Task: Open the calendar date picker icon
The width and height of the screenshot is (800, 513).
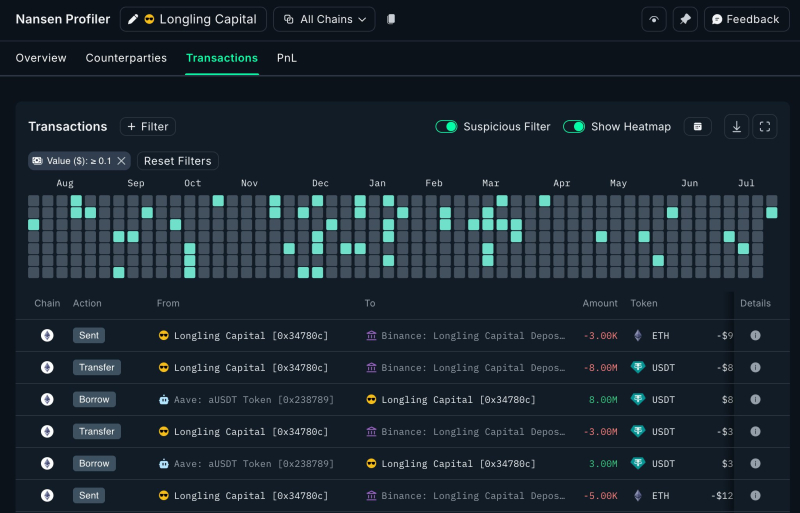Action: pyautogui.click(x=697, y=127)
